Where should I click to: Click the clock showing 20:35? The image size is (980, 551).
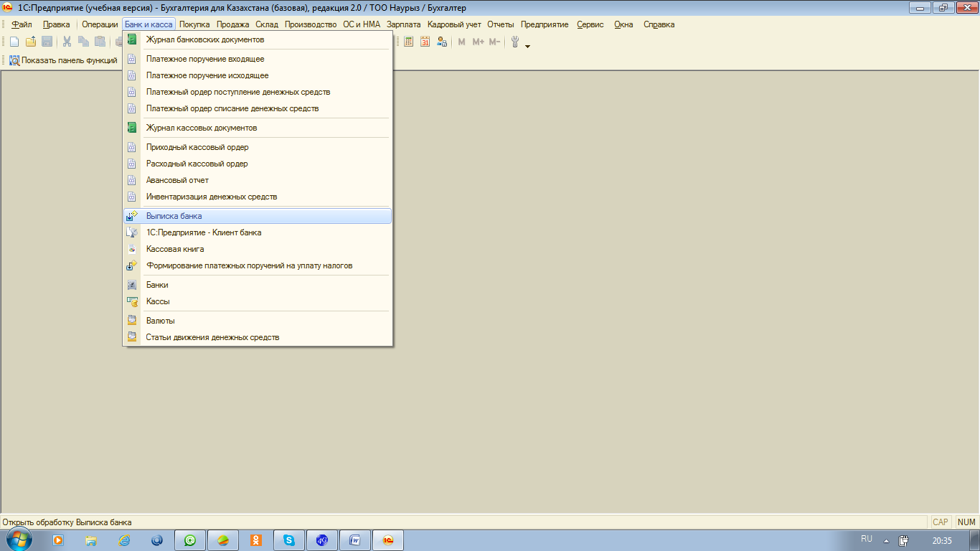click(942, 540)
